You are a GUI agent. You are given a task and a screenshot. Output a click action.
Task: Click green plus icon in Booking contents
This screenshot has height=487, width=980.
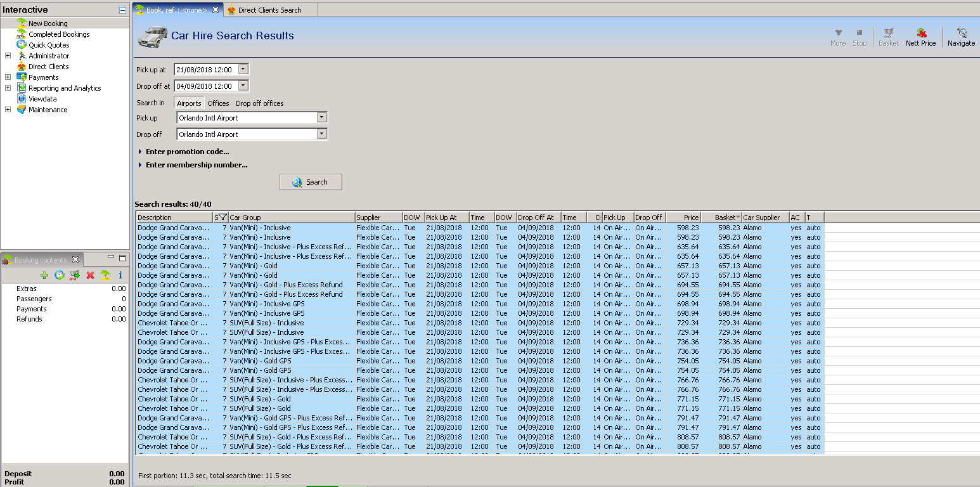pos(44,275)
